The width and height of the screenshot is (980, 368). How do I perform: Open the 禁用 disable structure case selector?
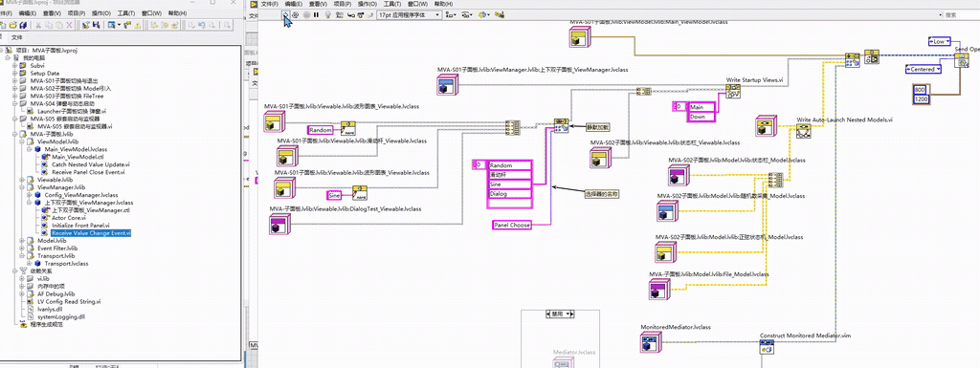point(559,314)
